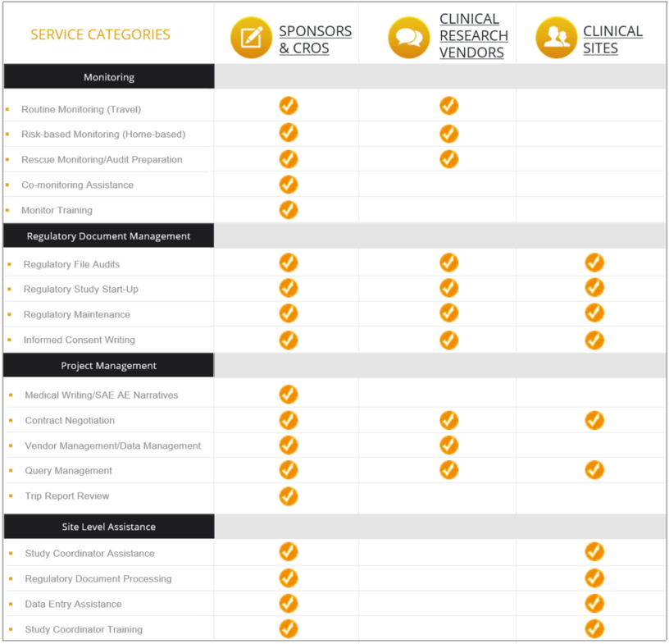Click the Informed Consent Writing row label
This screenshot has width=669, height=644.
[80, 340]
